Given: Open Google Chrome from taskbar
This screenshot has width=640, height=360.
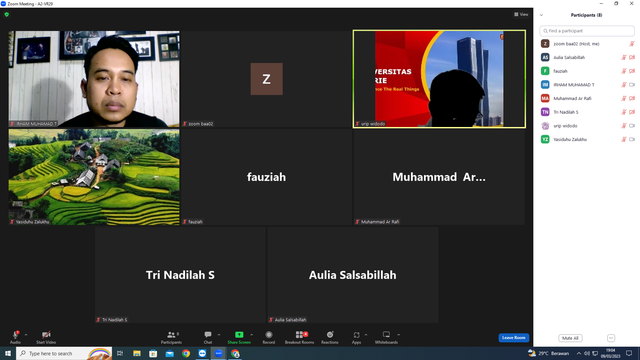Looking at the screenshot, I should point(186,353).
